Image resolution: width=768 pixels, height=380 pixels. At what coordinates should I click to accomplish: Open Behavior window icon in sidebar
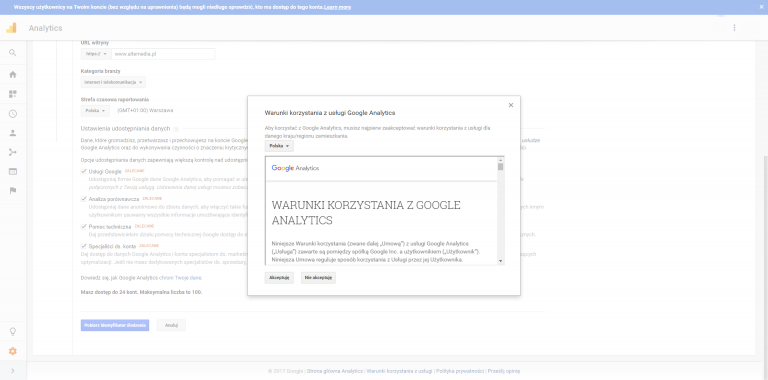[x=13, y=171]
